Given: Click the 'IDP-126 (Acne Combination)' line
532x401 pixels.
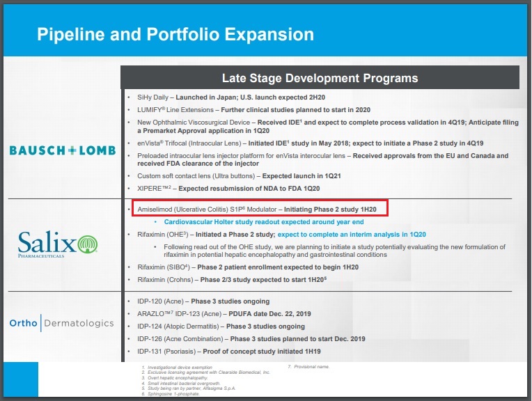Looking at the screenshot, I should [251, 339].
